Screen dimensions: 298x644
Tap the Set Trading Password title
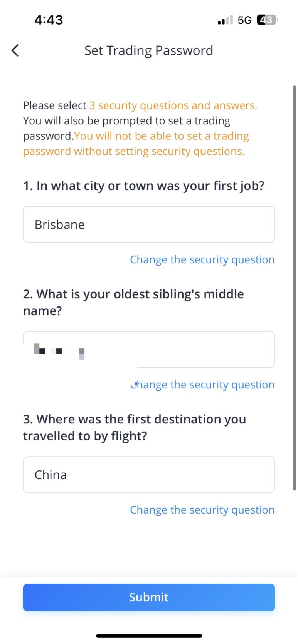(149, 50)
